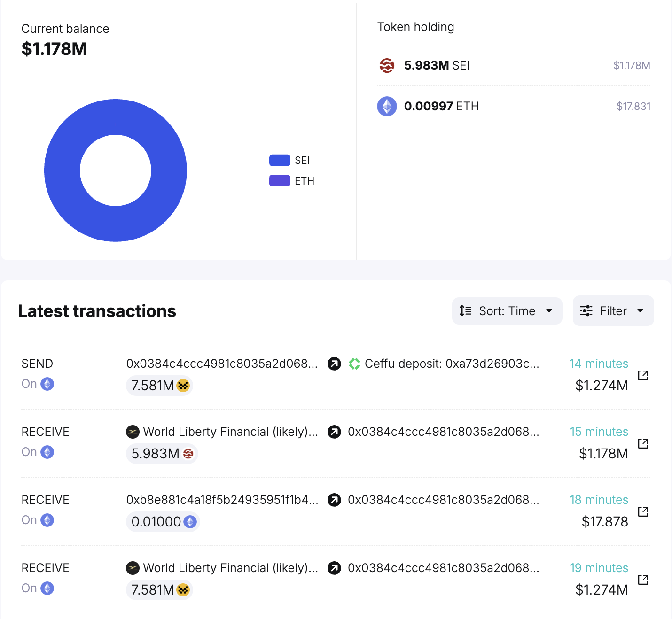Click the Ceffu deposit green icon
The image size is (672, 619).
[x=354, y=364]
